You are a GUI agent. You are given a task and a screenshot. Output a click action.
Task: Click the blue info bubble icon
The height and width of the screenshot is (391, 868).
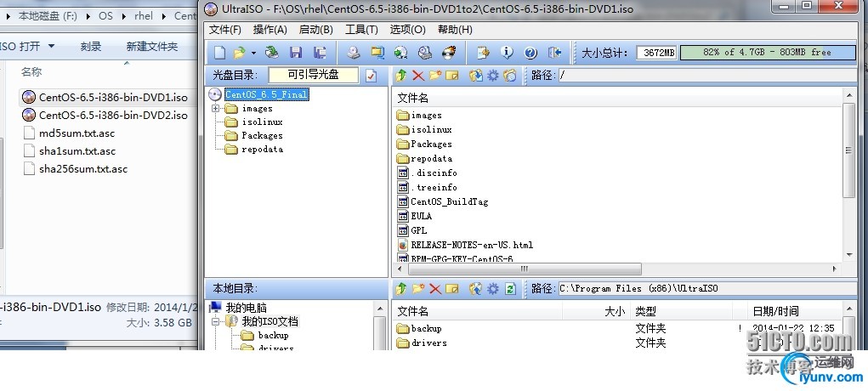(507, 53)
